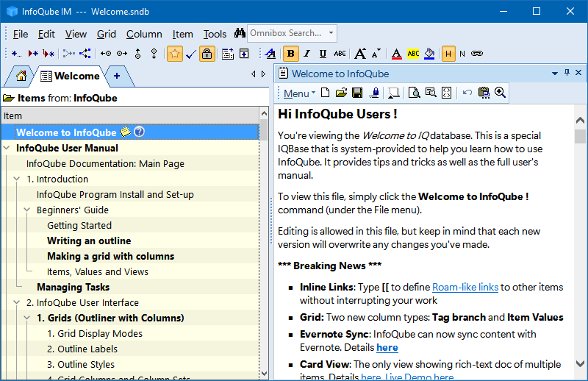Click the save floppy disk icon
The height and width of the screenshot is (381, 588).
(x=357, y=93)
